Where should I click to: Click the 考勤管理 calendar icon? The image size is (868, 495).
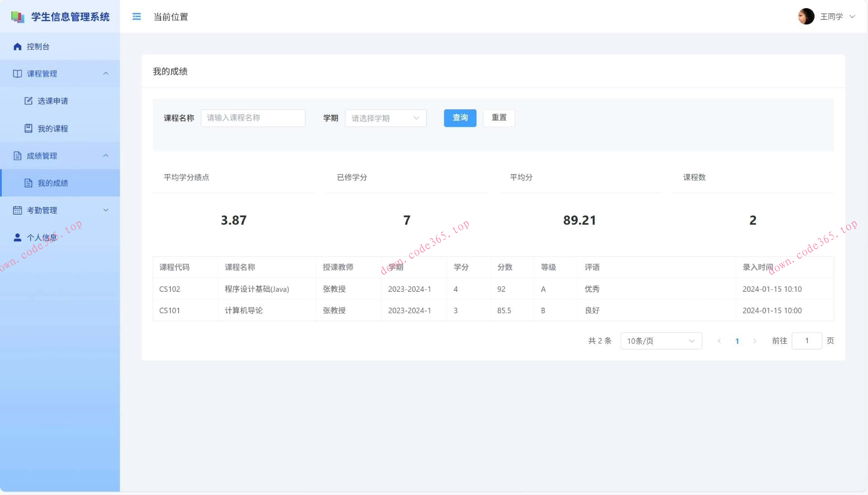pyautogui.click(x=18, y=210)
